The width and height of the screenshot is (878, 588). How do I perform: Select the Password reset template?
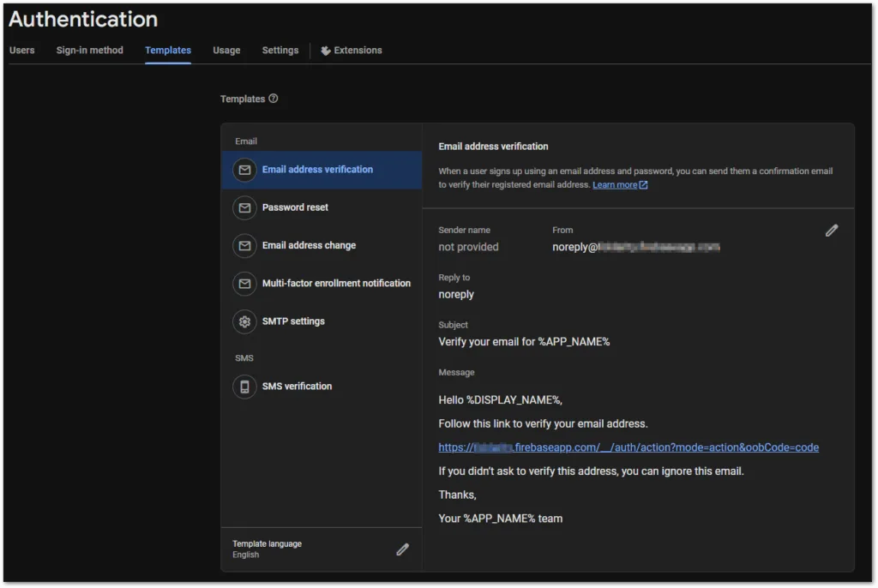[x=322, y=207]
